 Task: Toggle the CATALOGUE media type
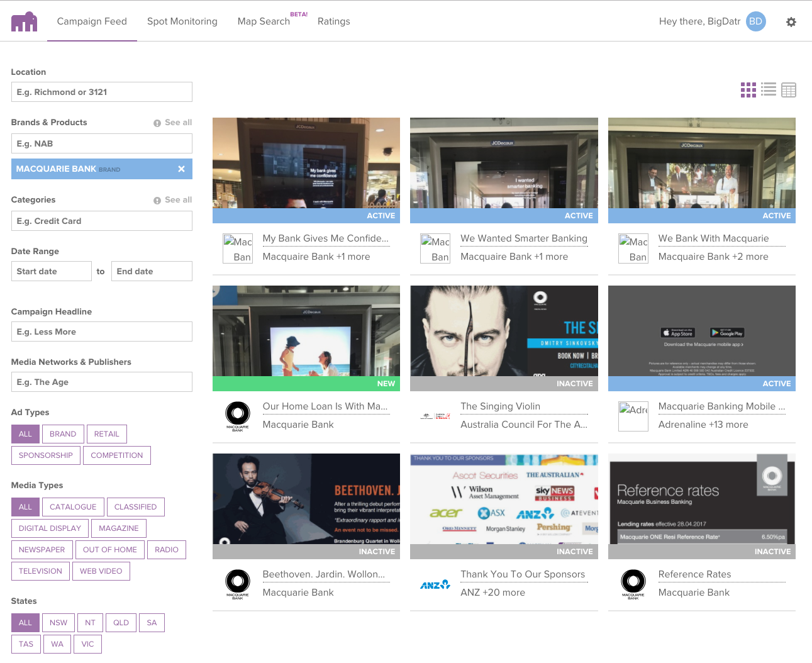[x=73, y=507]
